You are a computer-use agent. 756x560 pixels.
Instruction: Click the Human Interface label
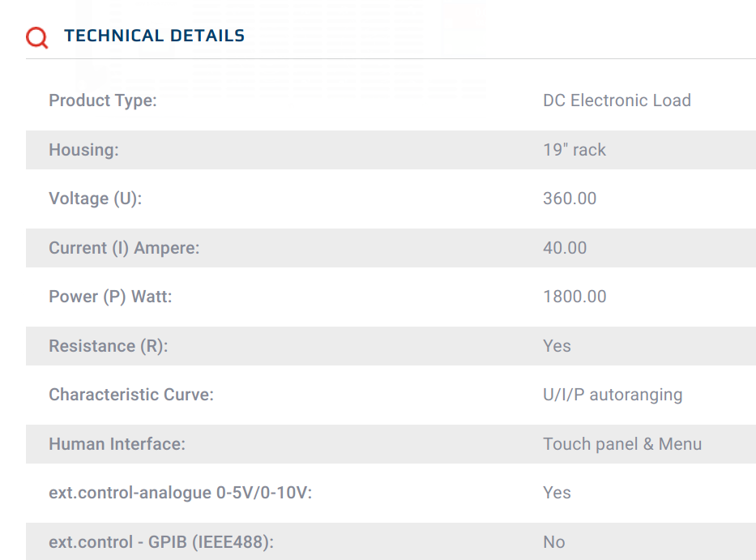(117, 444)
